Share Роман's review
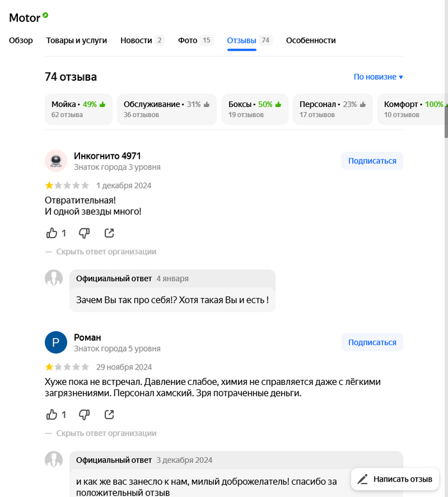Viewport: 448px width, 497px height. [109, 414]
